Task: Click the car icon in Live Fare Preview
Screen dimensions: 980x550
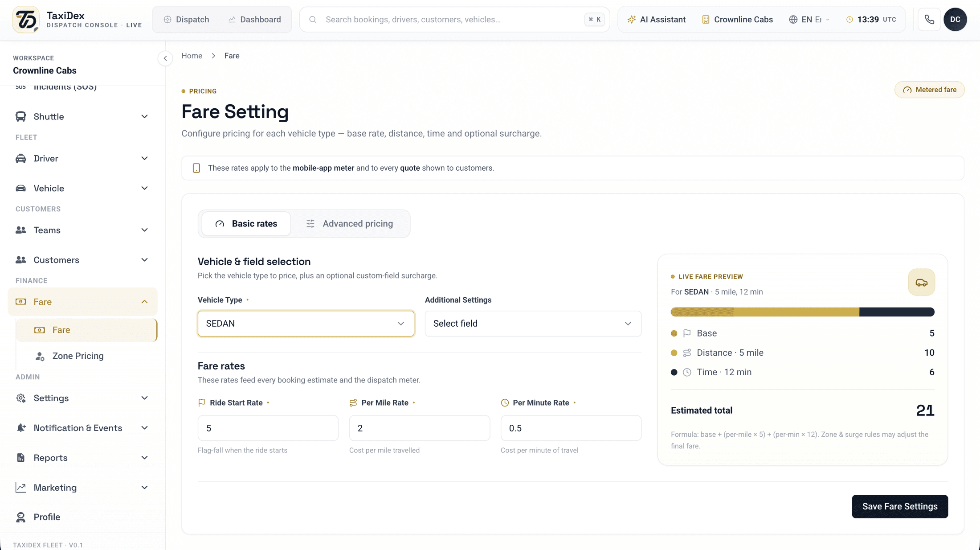Action: (921, 282)
